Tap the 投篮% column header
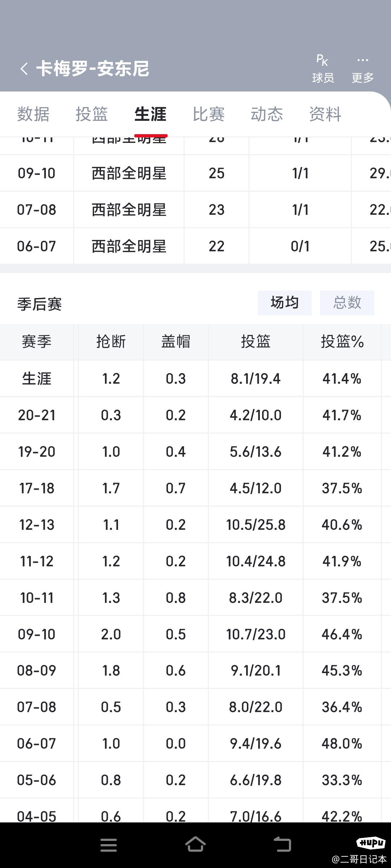Image resolution: width=391 pixels, height=868 pixels. coord(342,342)
